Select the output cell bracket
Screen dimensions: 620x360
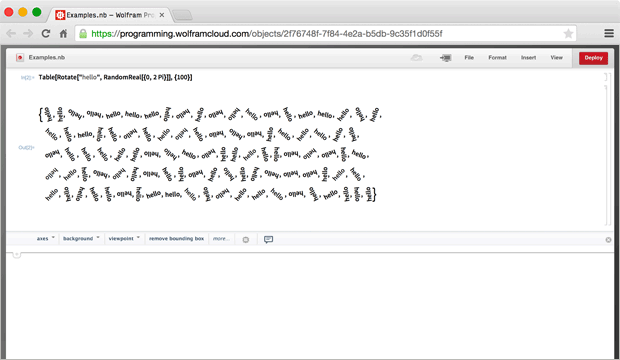[606, 155]
